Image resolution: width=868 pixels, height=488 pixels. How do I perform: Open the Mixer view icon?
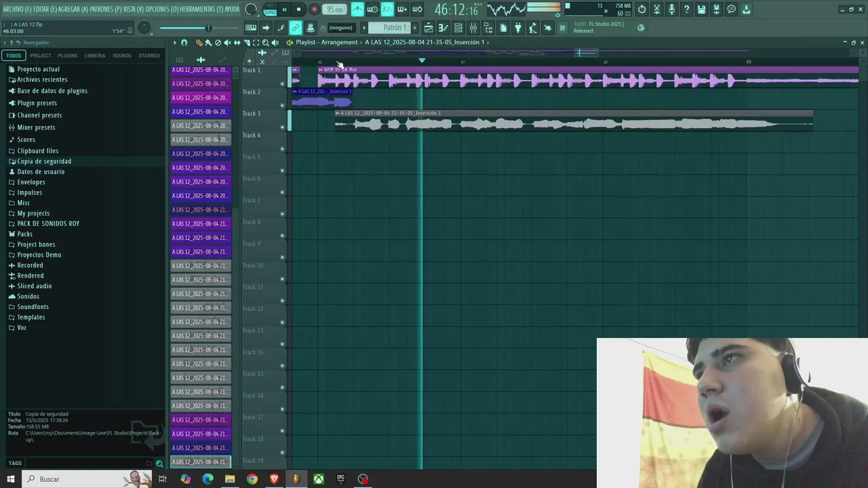(x=473, y=28)
